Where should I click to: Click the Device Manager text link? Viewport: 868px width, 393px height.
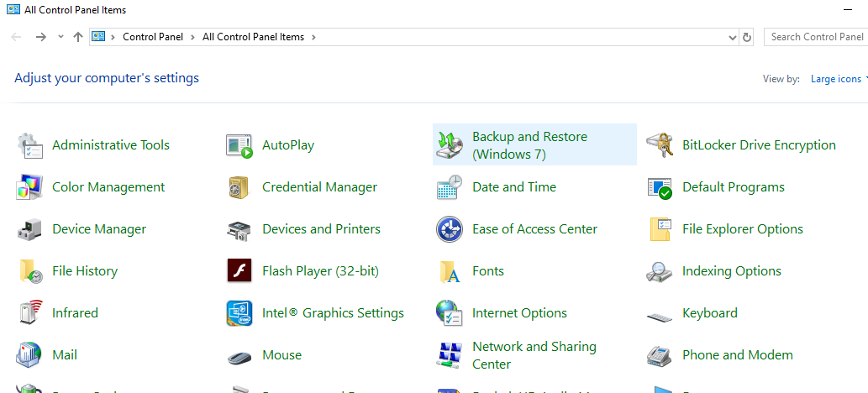click(x=99, y=229)
